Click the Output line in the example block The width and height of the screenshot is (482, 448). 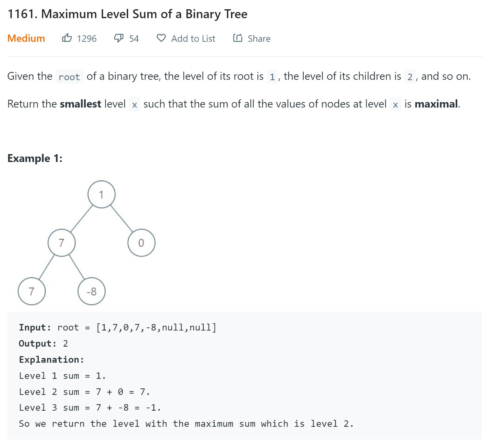43,344
